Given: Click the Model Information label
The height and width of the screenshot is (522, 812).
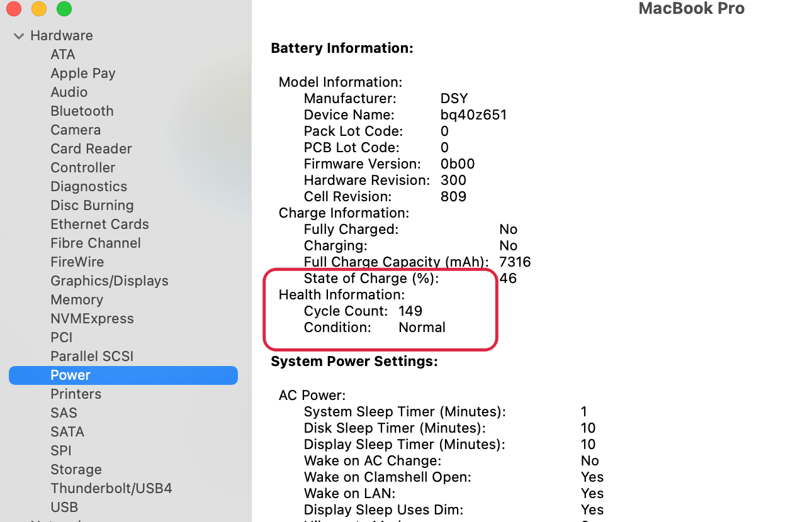Looking at the screenshot, I should click(341, 82).
